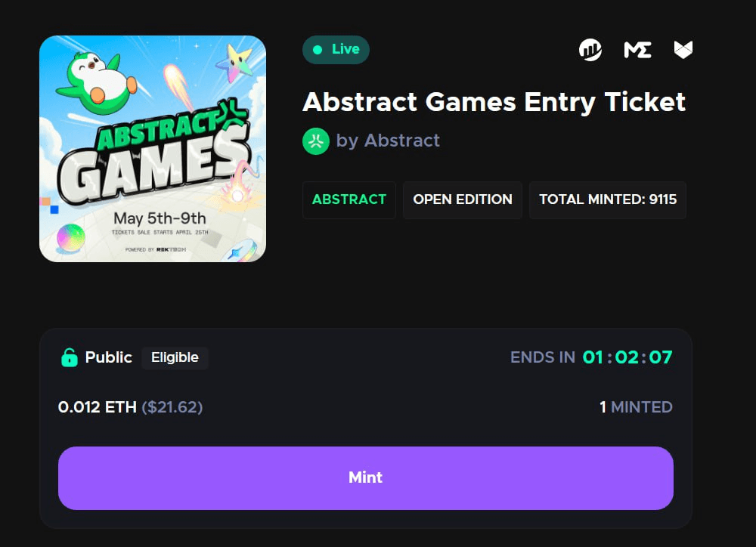Open the Abstract Games artwork thumbnail
Viewport: 756px width, 547px height.
(x=153, y=149)
